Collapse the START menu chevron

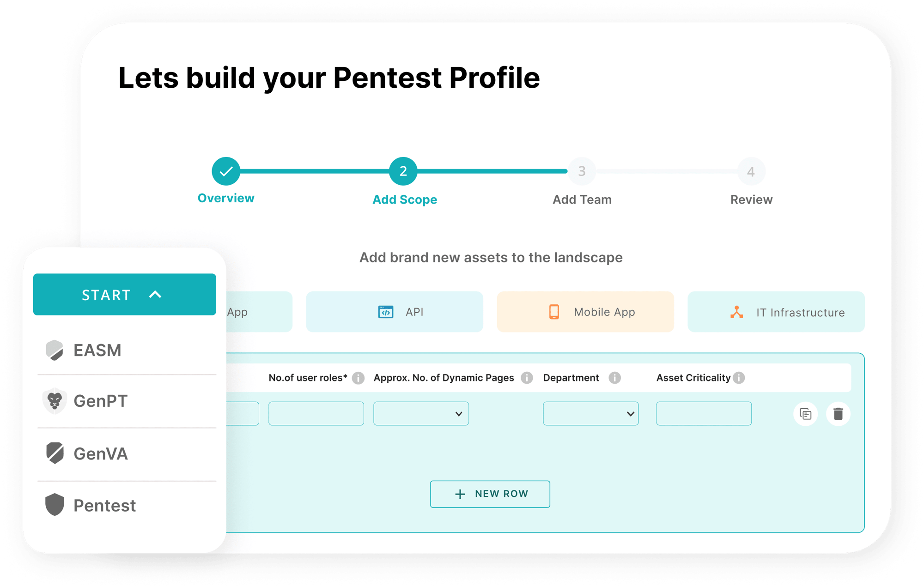(x=155, y=295)
